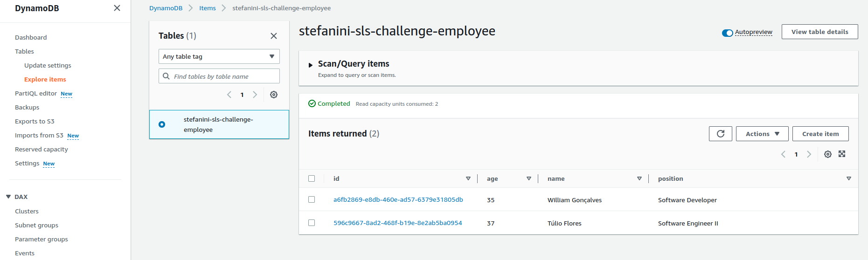Toggle the Autopreview switch
Screen dimensions: 868x260
tap(727, 33)
